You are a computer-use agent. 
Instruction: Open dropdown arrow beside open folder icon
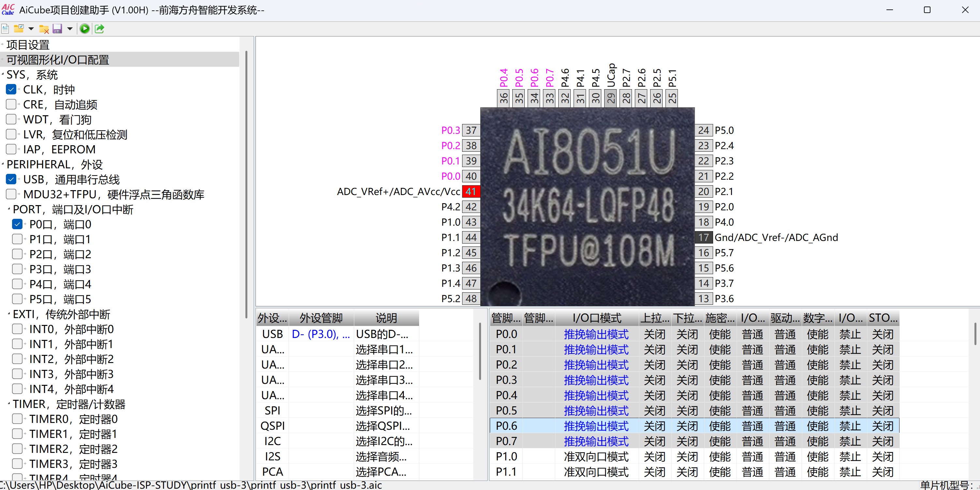tap(31, 29)
